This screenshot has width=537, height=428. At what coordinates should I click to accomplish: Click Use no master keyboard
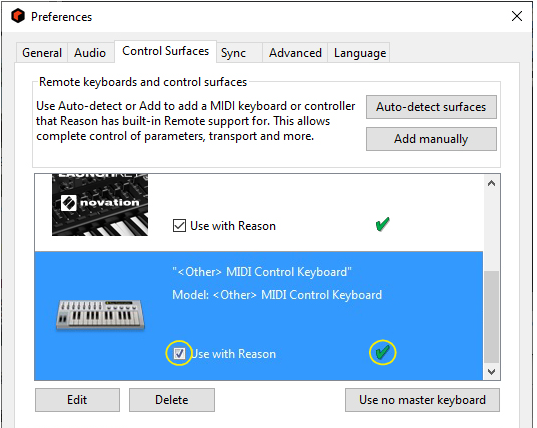[422, 400]
